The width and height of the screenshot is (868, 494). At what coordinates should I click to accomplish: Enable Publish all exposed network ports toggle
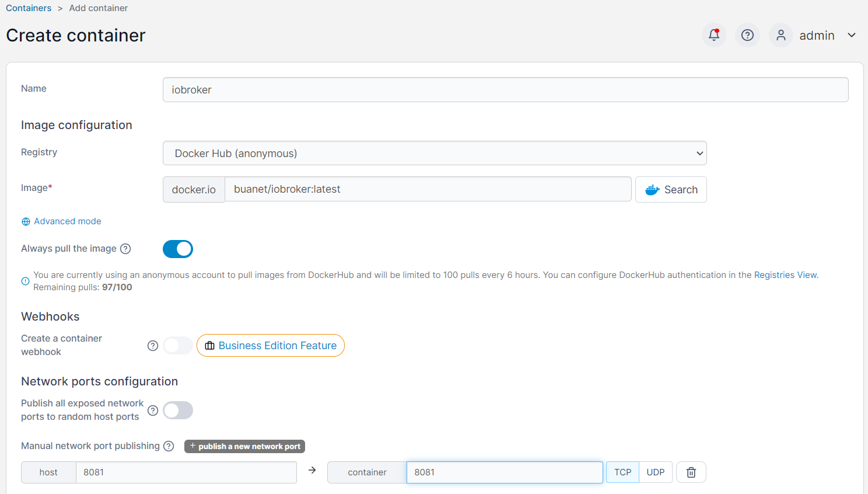(x=178, y=410)
